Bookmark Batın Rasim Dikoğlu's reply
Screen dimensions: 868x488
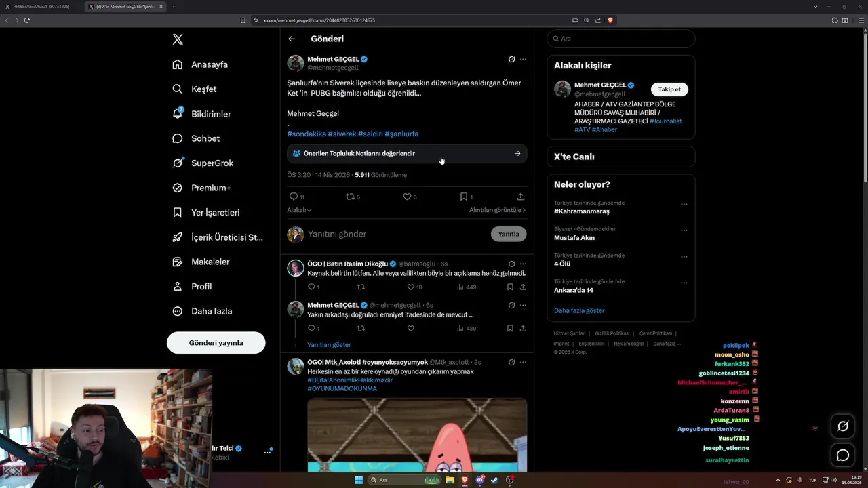510,287
